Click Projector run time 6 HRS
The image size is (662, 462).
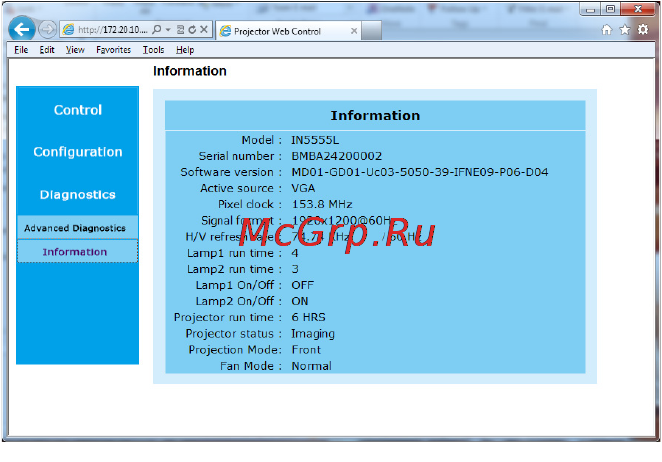coord(309,317)
